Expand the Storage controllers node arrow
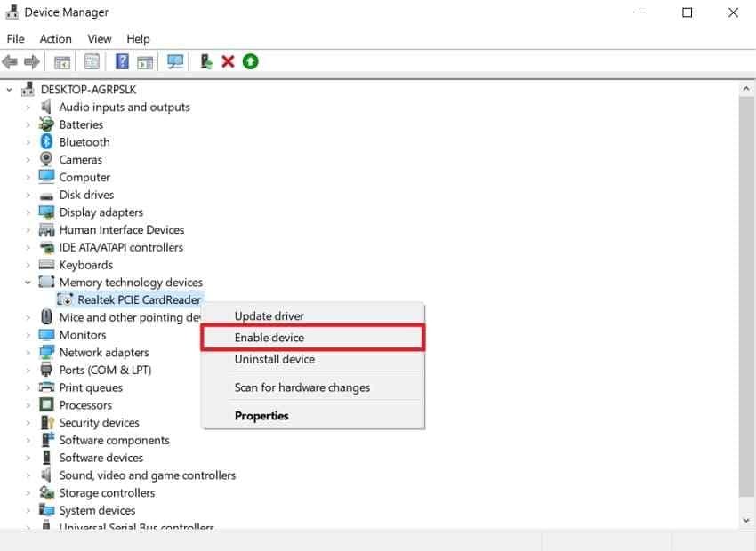 click(28, 492)
